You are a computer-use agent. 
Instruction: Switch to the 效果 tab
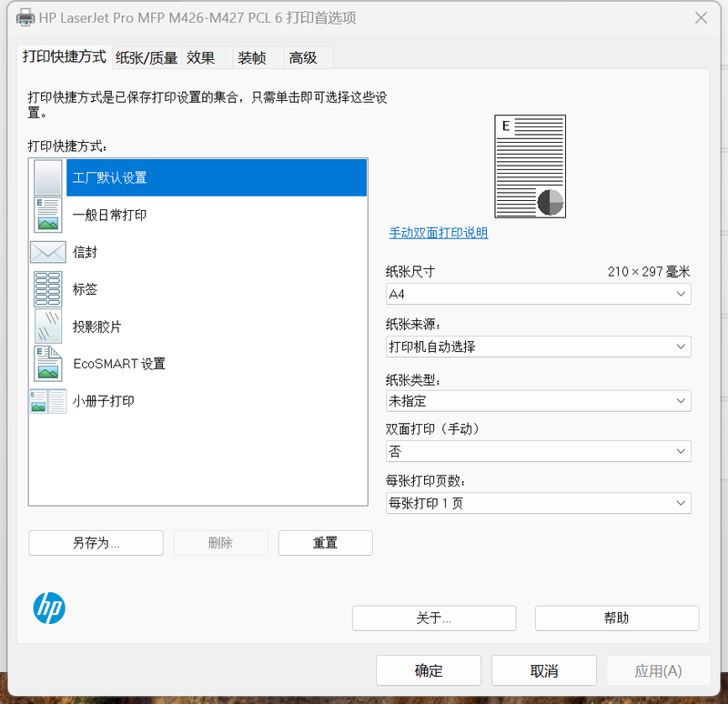[201, 58]
